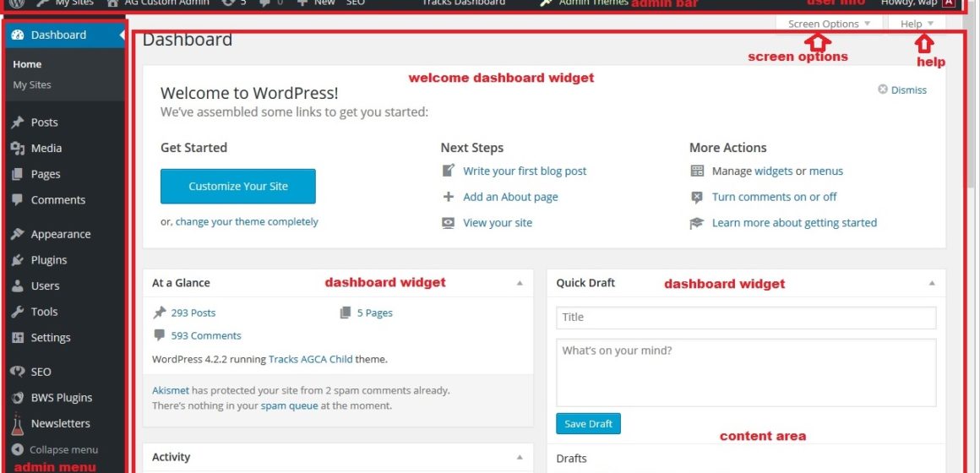Screen dimensions: 980x473
Task: Click the Posts pushpin icon in admin menu
Action: coord(18,122)
